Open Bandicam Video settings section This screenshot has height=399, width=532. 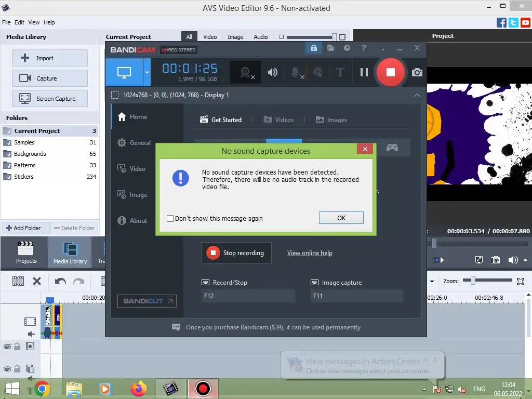pyautogui.click(x=131, y=169)
